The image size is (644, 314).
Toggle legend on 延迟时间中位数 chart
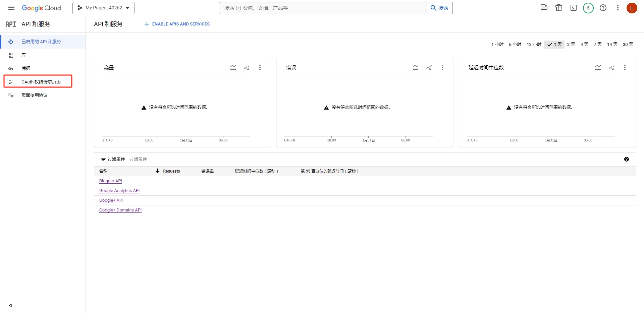(x=598, y=67)
